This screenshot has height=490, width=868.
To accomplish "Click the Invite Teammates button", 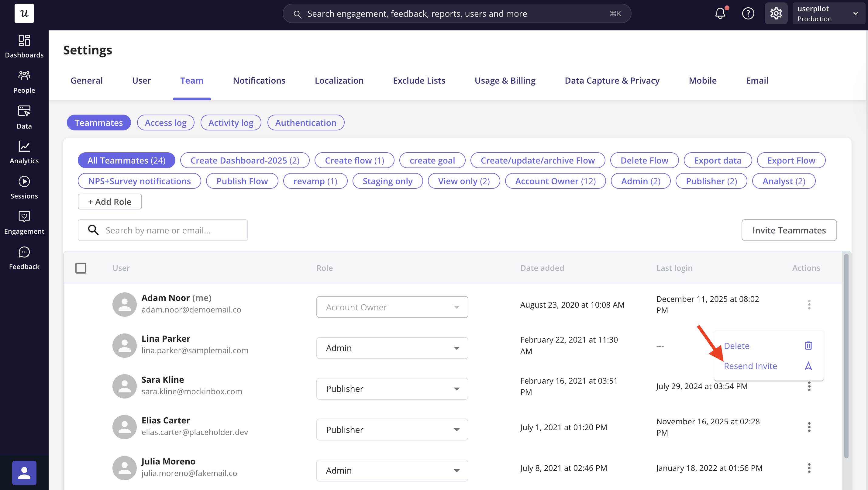I will click(x=788, y=230).
